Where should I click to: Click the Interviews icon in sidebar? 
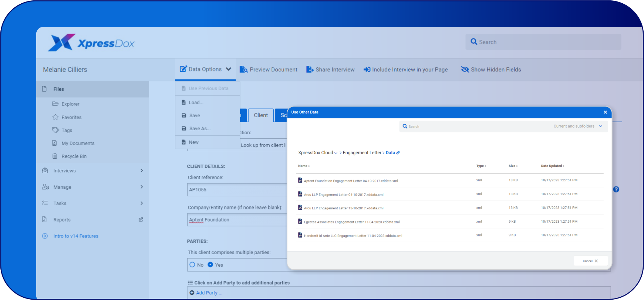[45, 171]
